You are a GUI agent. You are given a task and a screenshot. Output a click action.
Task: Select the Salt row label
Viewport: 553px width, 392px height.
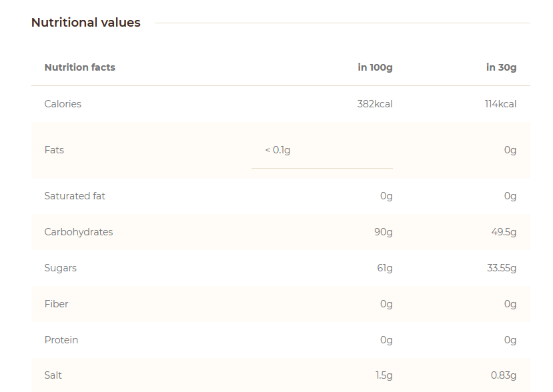click(53, 375)
